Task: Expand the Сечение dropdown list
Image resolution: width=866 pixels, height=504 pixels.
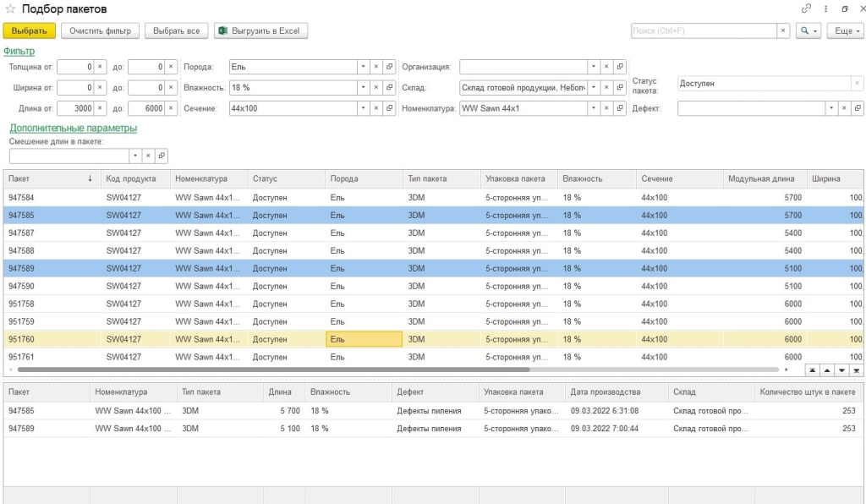Action: [363, 108]
